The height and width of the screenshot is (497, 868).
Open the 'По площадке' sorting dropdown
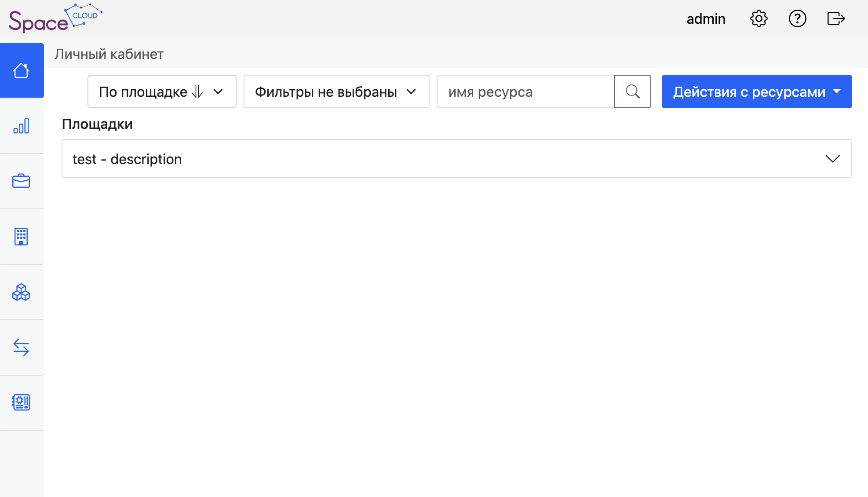tap(162, 91)
